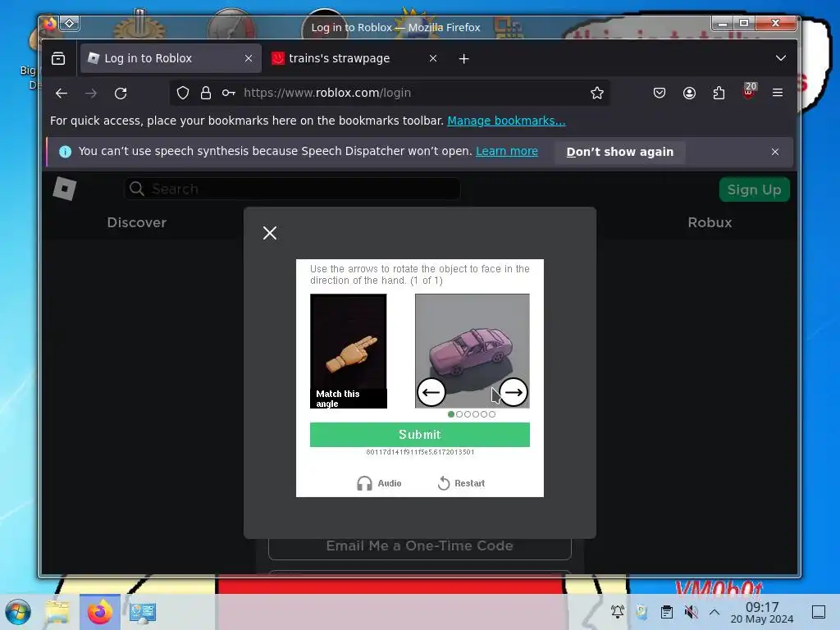840x630 pixels.
Task: Open the clock showing 09:17
Action: coord(762,612)
